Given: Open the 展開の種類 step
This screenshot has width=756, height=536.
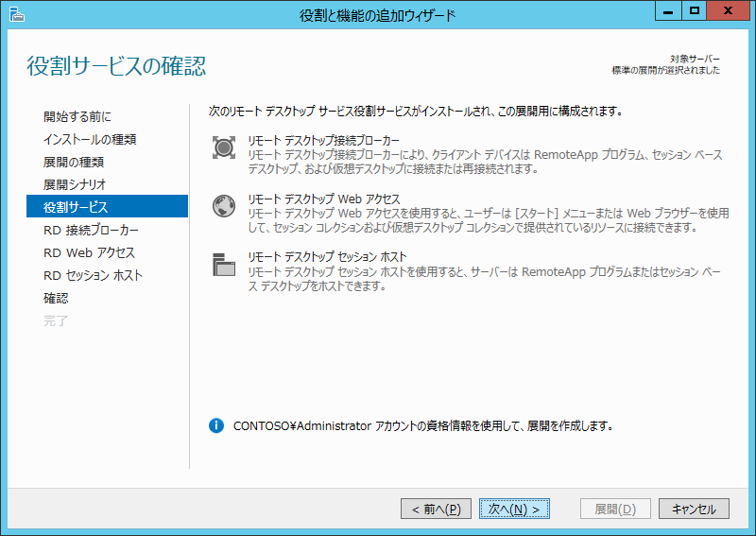Looking at the screenshot, I should pos(74,163).
